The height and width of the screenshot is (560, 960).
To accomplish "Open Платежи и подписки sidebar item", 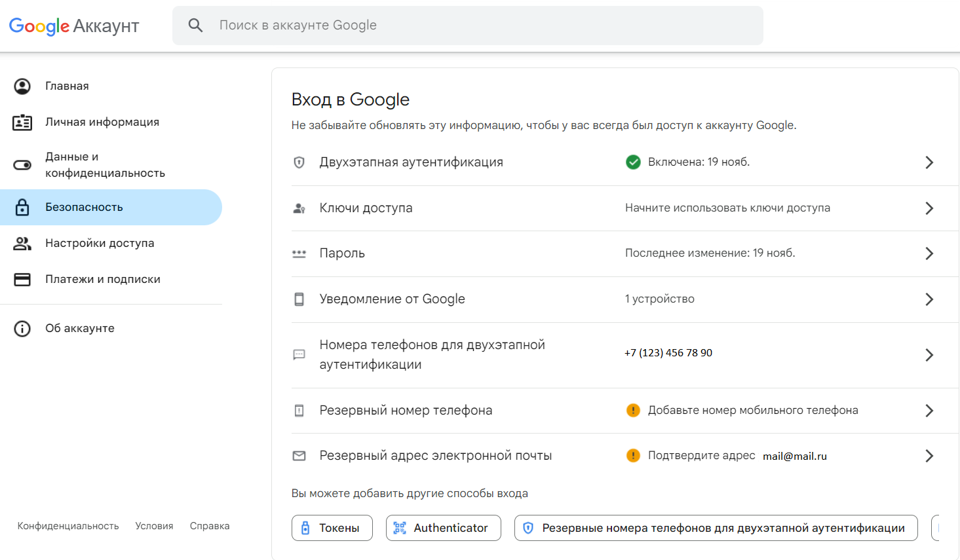I will (x=111, y=279).
